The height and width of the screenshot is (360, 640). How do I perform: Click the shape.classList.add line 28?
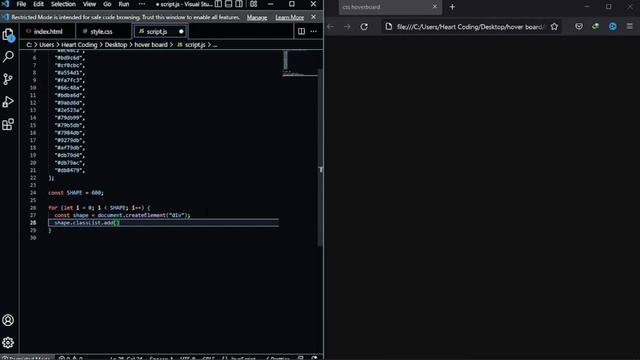87,222
